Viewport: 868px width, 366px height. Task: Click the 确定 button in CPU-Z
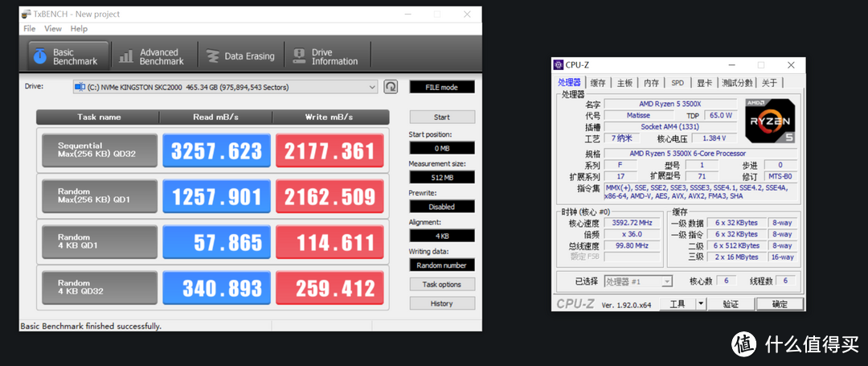(x=780, y=303)
